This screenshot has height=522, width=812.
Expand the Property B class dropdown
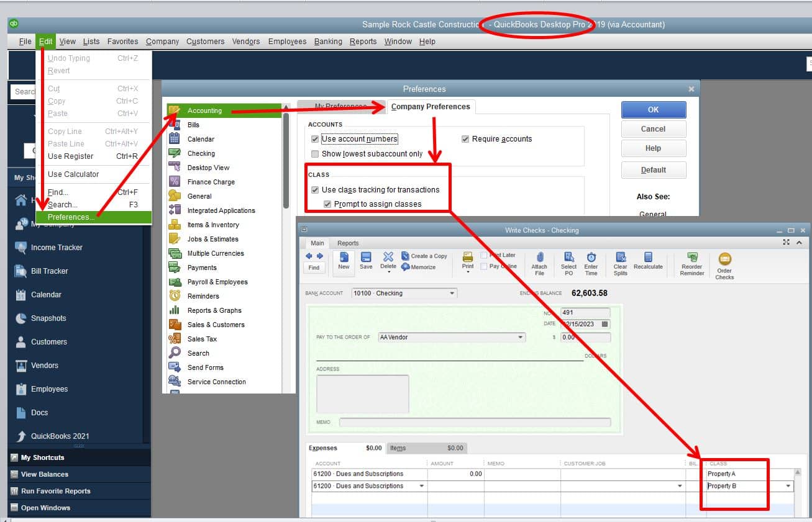(x=789, y=486)
